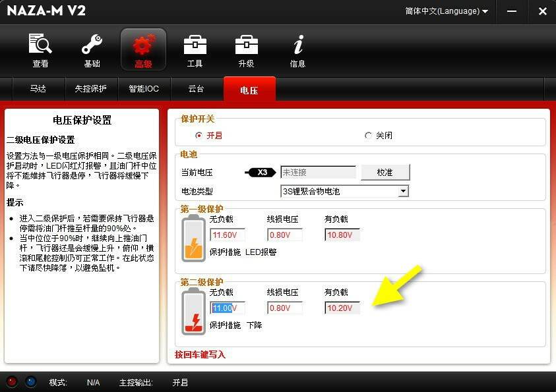Viewport: 556px width, 392px height.
Task: Click the X3 port connector icon
Action: (x=261, y=173)
